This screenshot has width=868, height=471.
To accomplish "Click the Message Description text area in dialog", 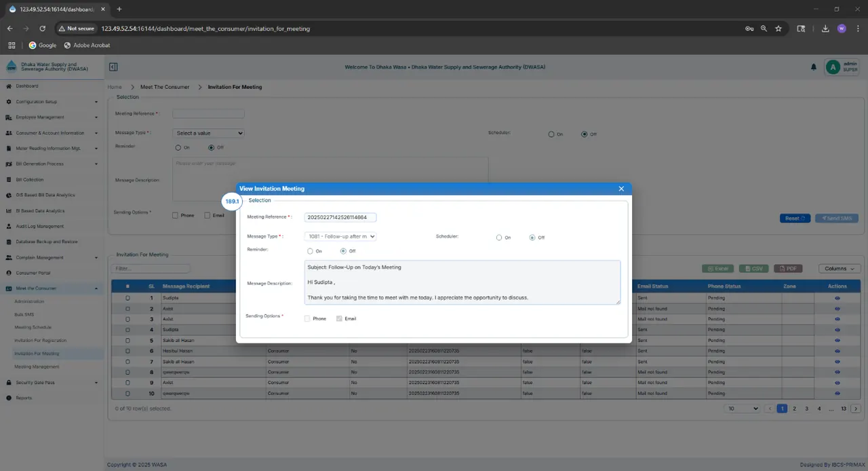I will pos(462,282).
